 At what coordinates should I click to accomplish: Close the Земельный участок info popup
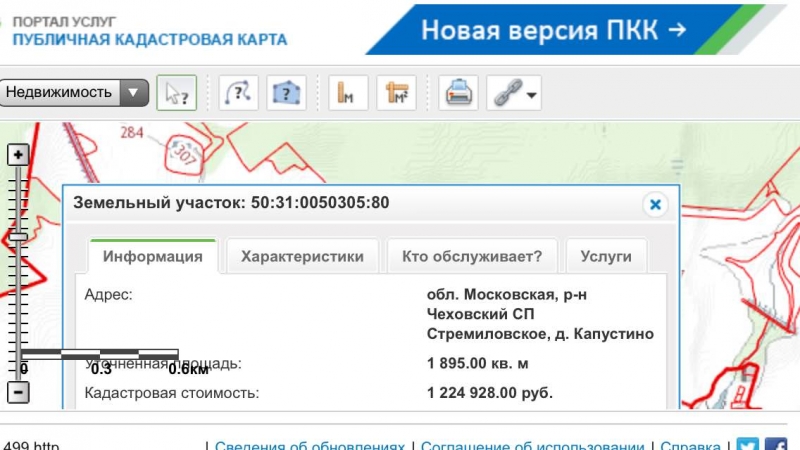(x=655, y=205)
